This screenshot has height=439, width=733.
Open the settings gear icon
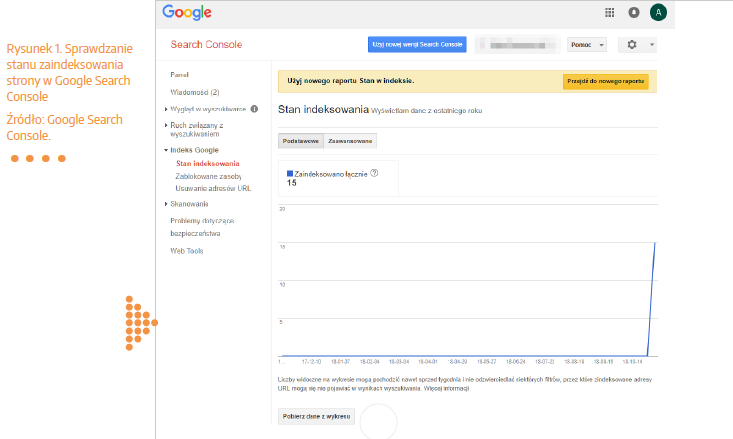pyautogui.click(x=632, y=44)
